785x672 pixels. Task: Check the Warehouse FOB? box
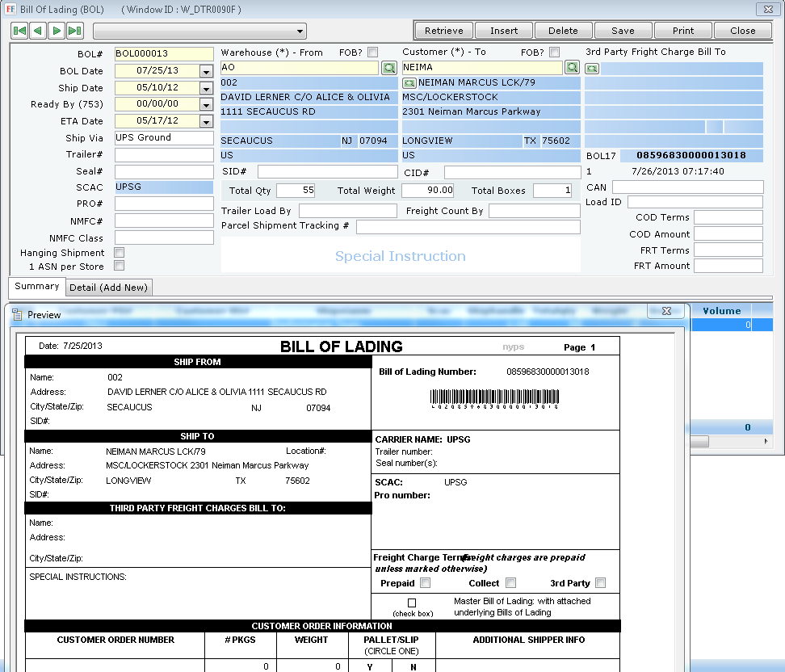372,51
